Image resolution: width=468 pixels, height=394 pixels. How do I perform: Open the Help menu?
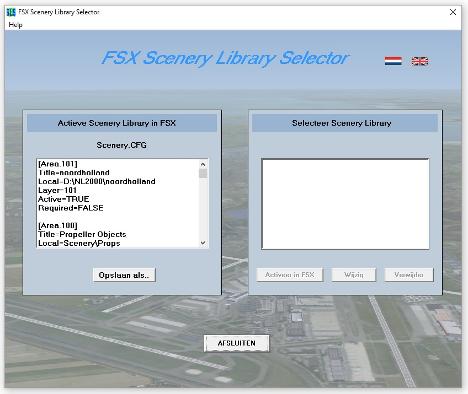tap(15, 25)
